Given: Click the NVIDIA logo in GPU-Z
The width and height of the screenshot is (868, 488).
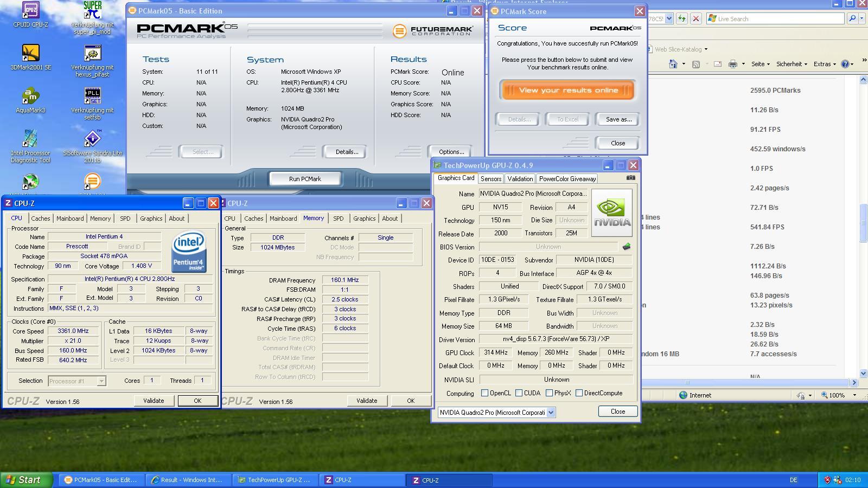Looking at the screenshot, I should point(612,213).
